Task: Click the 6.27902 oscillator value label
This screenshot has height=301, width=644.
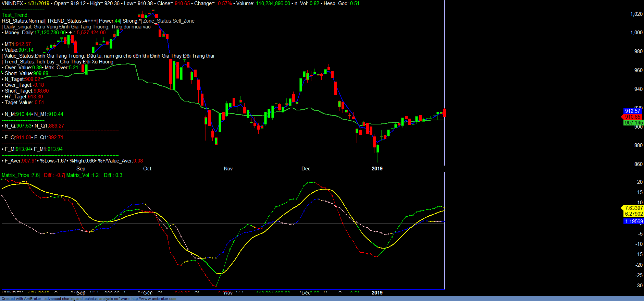Action: (x=633, y=214)
